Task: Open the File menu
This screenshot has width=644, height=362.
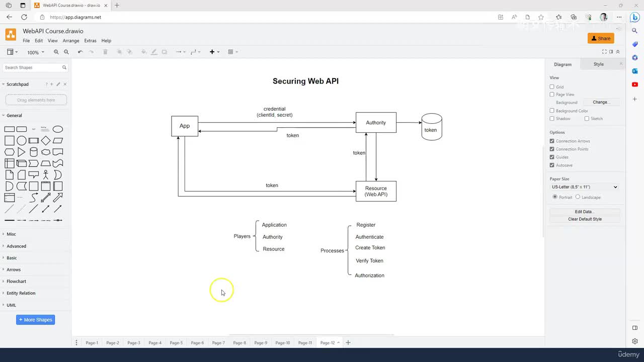Action: (26, 41)
